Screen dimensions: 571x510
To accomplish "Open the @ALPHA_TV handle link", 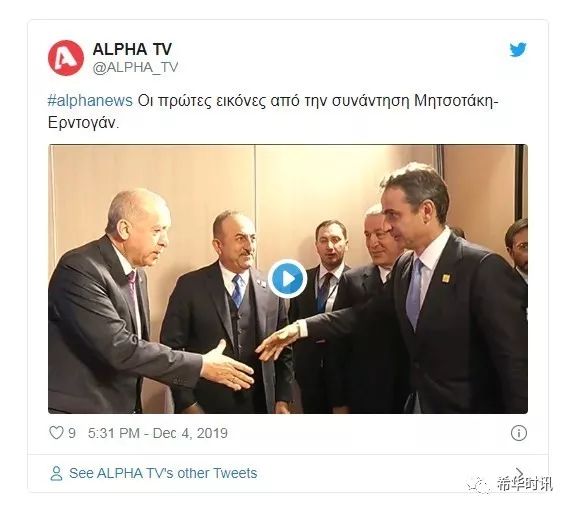I will coord(135,67).
